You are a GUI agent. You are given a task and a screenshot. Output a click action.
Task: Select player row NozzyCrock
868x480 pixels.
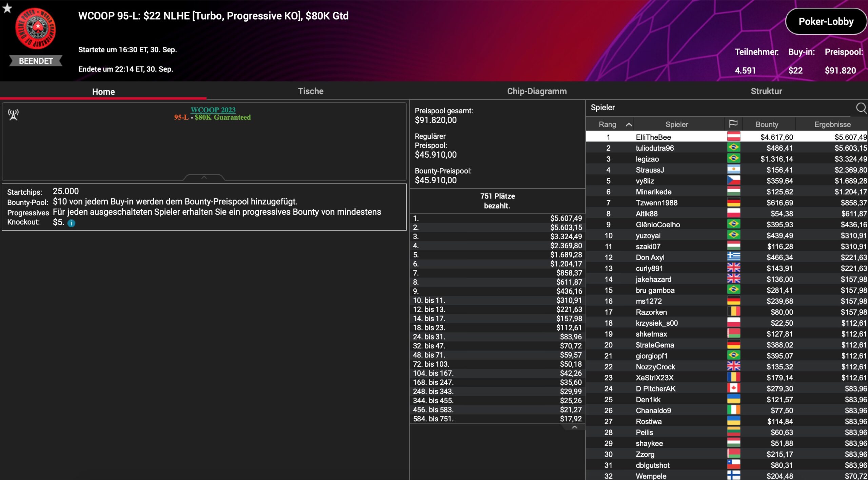click(727, 366)
